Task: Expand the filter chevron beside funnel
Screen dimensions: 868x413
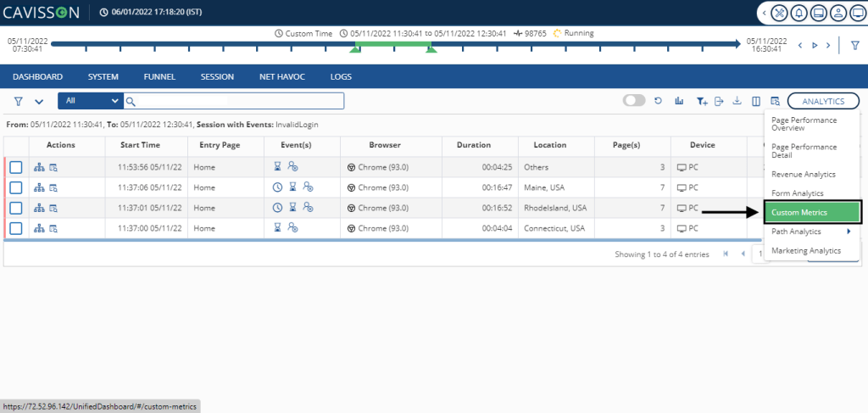Action: click(x=39, y=102)
